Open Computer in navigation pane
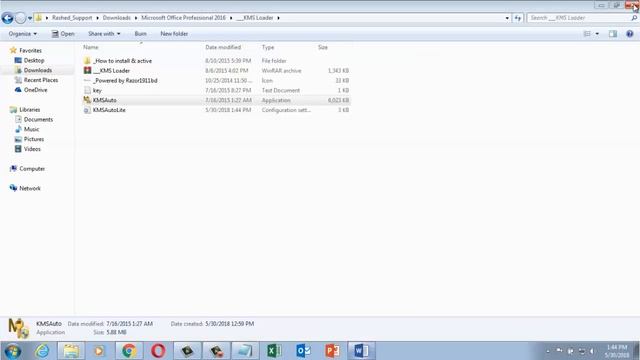The height and width of the screenshot is (360, 640). pos(32,169)
